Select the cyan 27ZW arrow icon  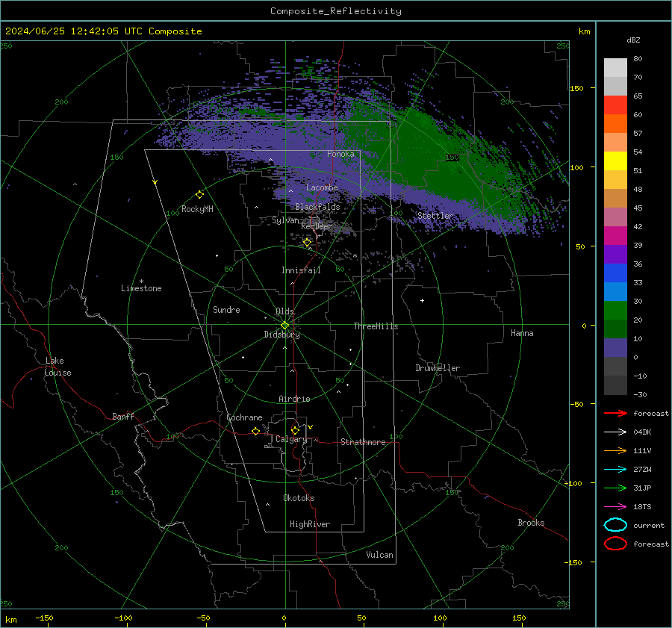coord(615,470)
